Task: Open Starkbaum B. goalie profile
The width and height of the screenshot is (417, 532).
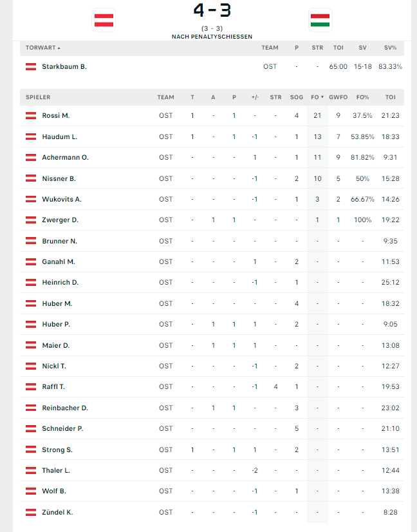Action: point(64,66)
